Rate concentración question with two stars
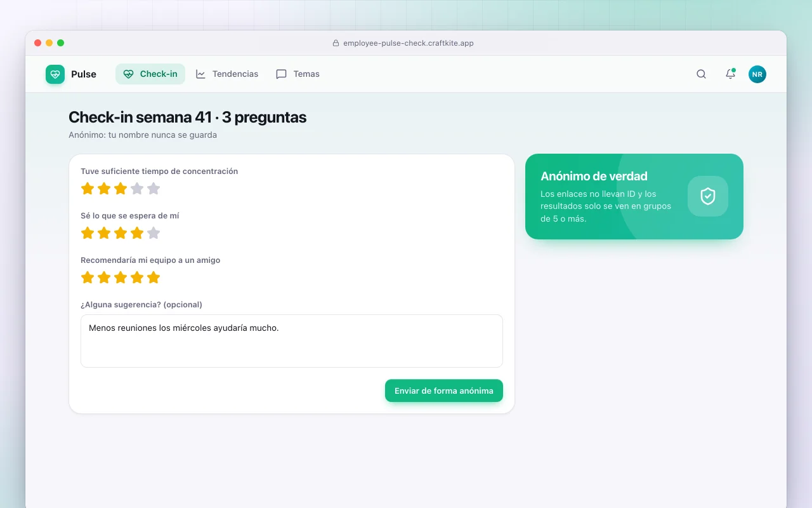This screenshot has width=812, height=508. [x=104, y=189]
